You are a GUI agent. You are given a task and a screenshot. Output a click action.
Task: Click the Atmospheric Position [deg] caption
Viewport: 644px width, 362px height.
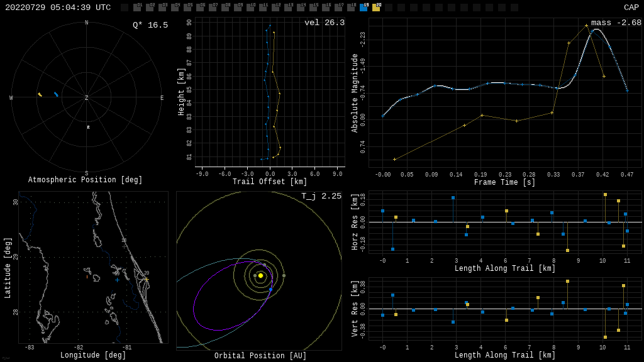[x=85, y=180]
